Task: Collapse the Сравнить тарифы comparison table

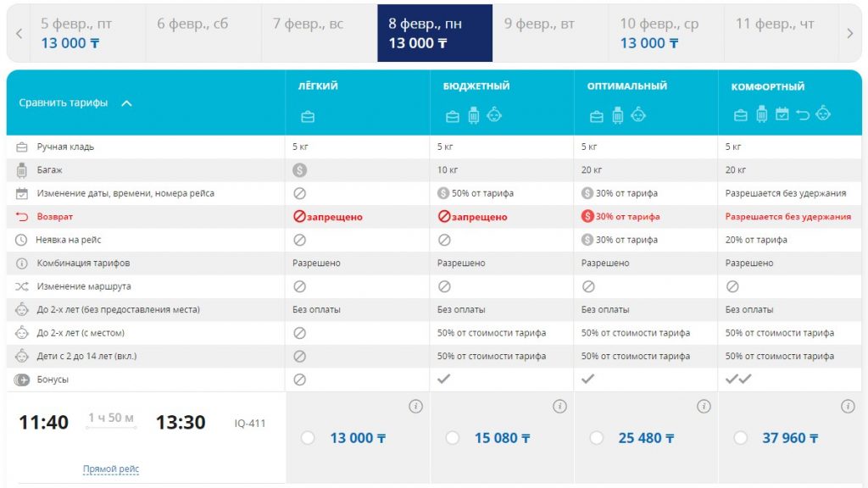Action: pyautogui.click(x=126, y=103)
